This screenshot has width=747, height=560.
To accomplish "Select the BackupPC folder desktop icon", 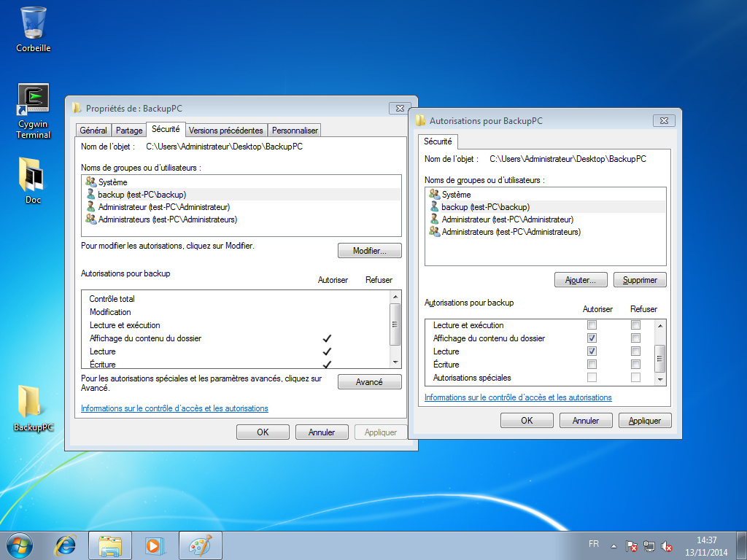I will (33, 407).
